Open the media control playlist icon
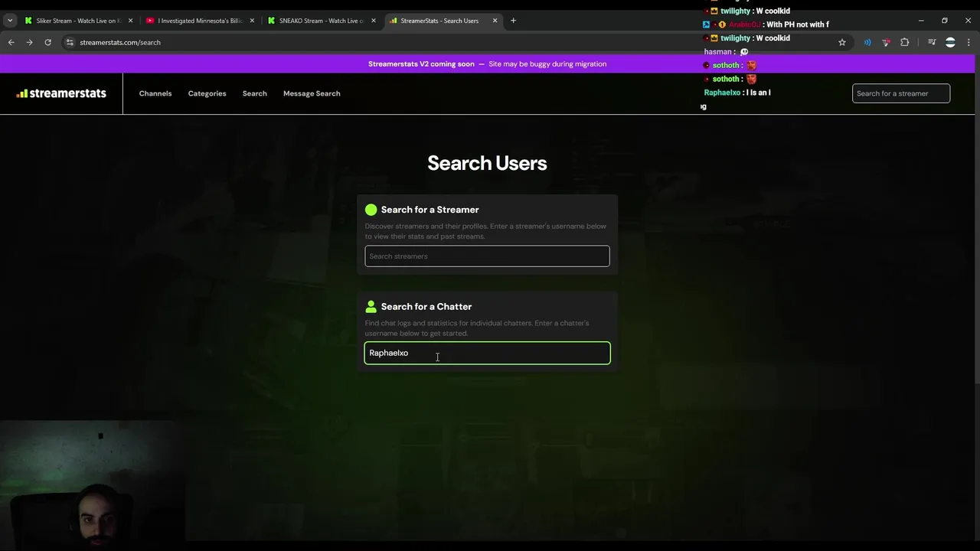 click(932, 42)
